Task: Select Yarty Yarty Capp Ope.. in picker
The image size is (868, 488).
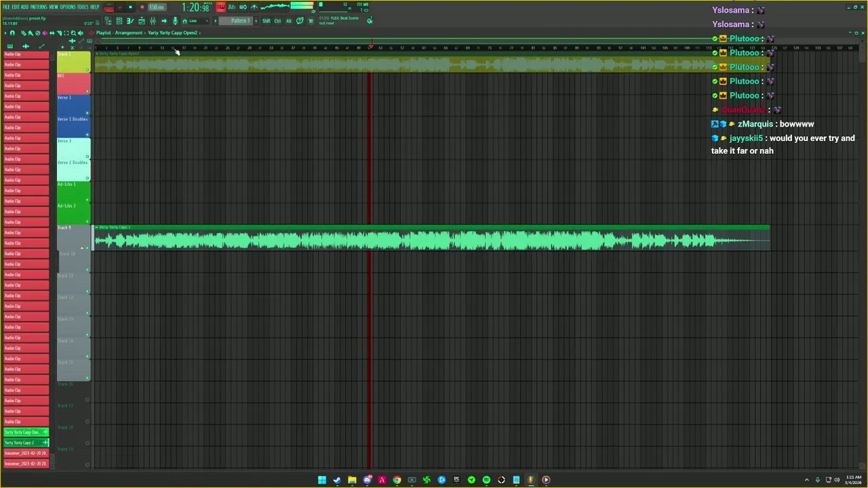Action: coord(26,432)
